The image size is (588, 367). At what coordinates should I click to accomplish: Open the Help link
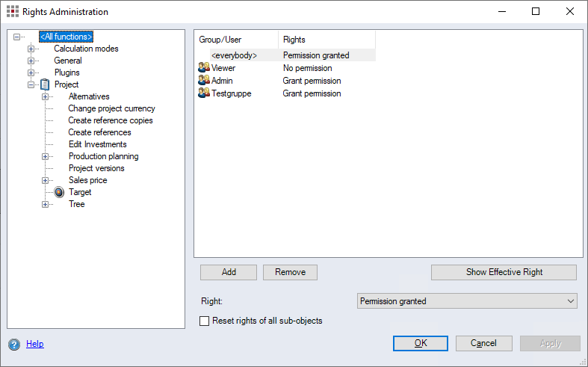click(x=35, y=344)
